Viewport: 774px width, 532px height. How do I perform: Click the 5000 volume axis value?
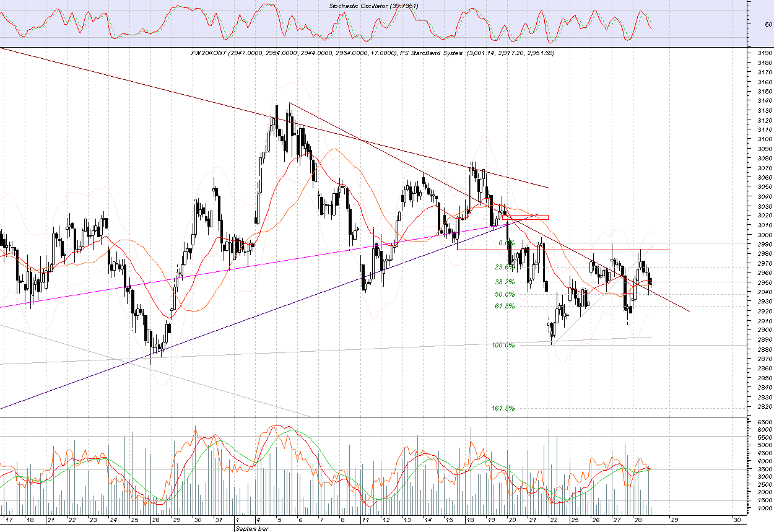[765, 445]
